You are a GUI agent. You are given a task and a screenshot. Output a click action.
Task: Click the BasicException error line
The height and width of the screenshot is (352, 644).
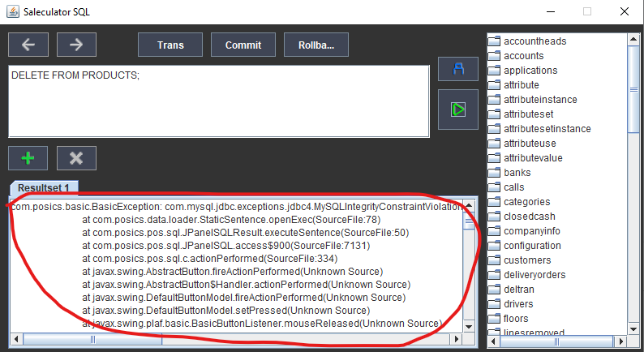pos(237,207)
